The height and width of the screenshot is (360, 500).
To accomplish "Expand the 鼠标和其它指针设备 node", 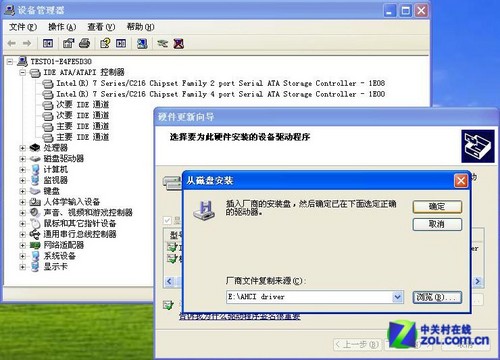I will click(x=22, y=223).
